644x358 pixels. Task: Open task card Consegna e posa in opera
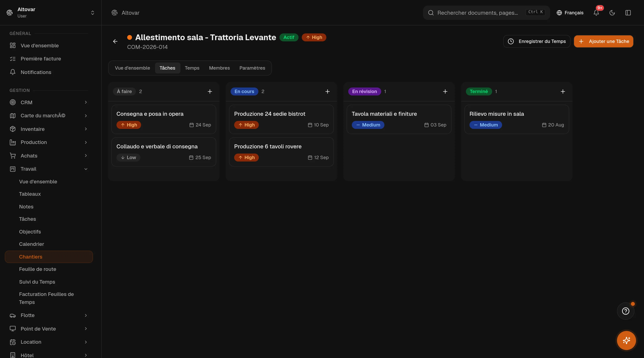(x=164, y=119)
